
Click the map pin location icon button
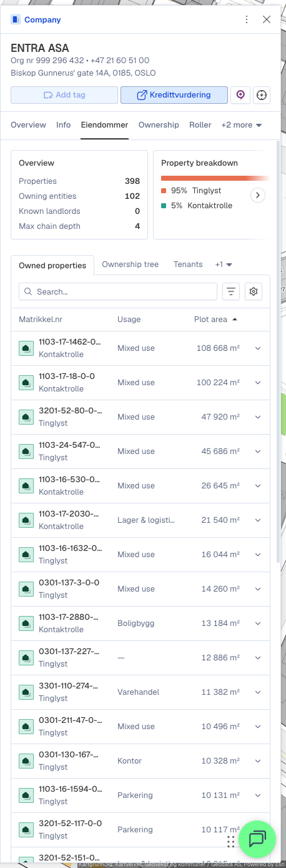coord(240,95)
